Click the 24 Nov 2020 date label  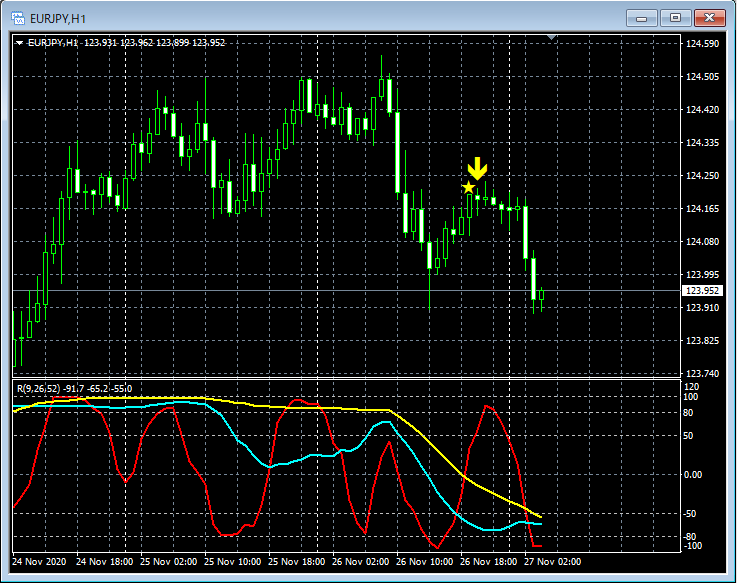tap(39, 562)
